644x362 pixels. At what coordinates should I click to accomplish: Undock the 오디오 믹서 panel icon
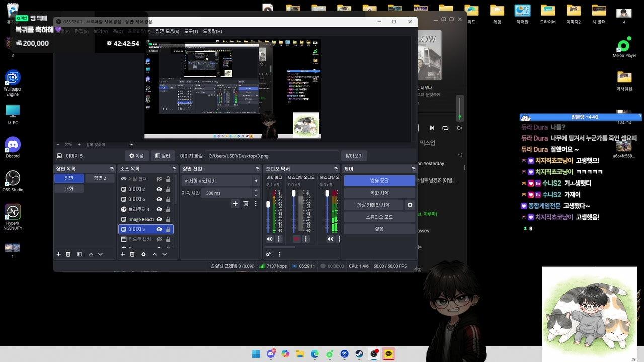click(x=336, y=169)
